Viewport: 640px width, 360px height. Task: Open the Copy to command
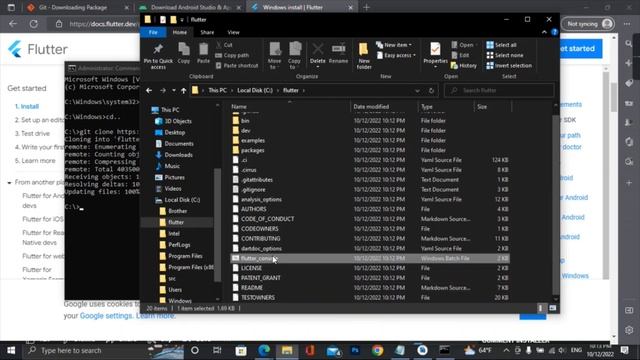coord(294,56)
